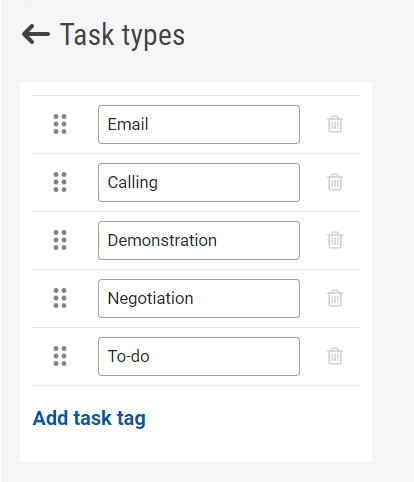
Task: Click the Task types page heading
Action: click(122, 35)
